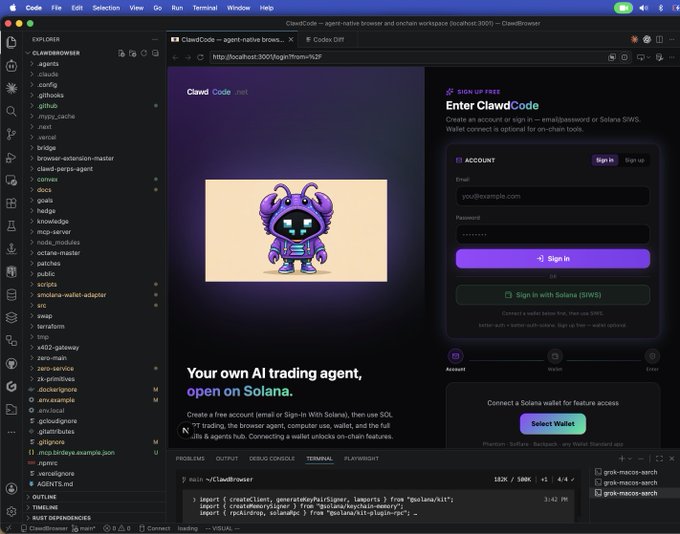The height and width of the screenshot is (534, 680).
Task: Go back in the embedded browser
Action: pyautogui.click(x=175, y=57)
